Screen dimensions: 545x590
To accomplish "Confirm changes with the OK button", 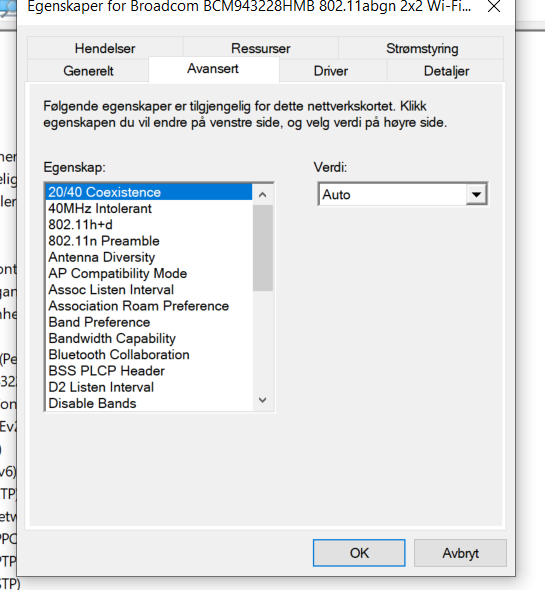I will coord(359,553).
